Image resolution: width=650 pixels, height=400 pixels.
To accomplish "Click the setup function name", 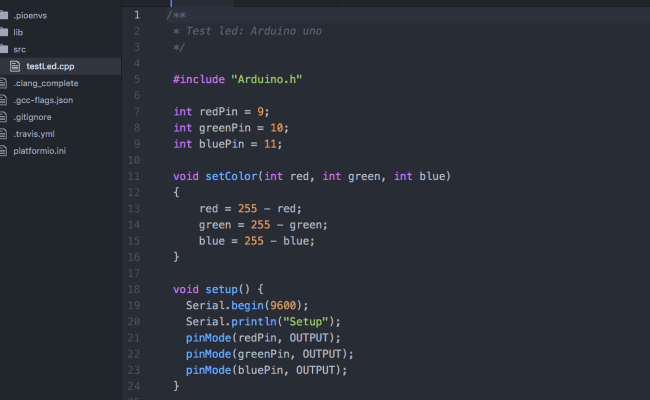I will 221,289.
